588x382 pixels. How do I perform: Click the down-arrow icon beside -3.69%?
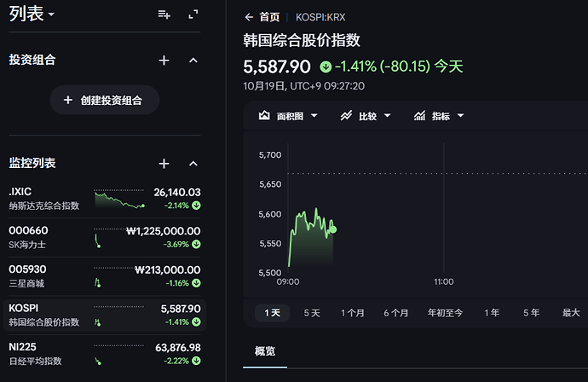(x=196, y=244)
